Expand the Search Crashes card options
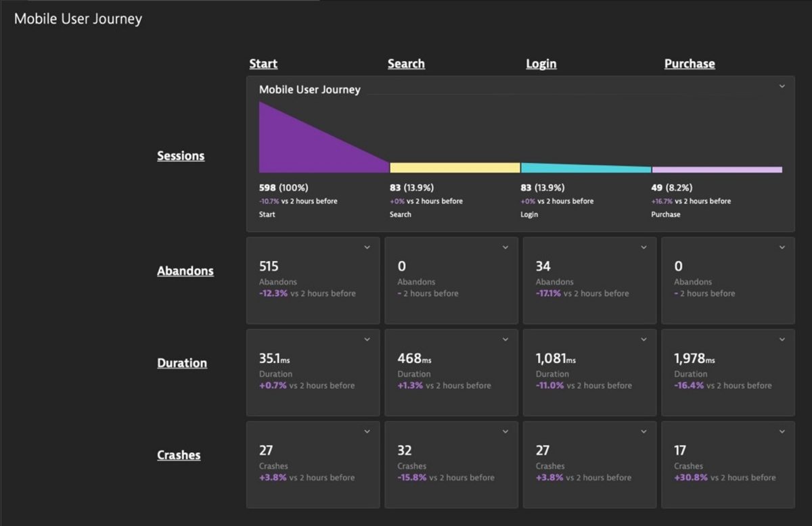812x526 pixels. tap(505, 431)
